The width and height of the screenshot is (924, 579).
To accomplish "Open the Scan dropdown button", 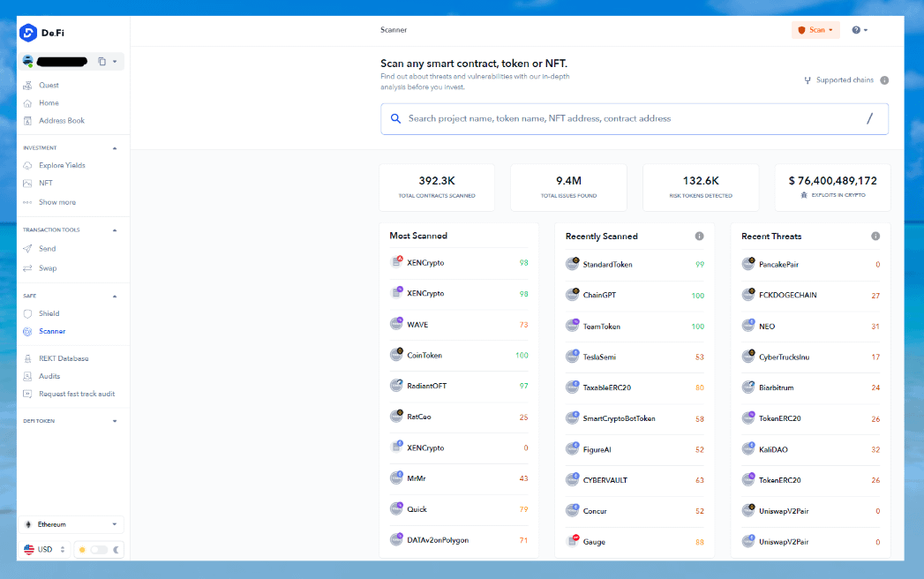I will (815, 30).
